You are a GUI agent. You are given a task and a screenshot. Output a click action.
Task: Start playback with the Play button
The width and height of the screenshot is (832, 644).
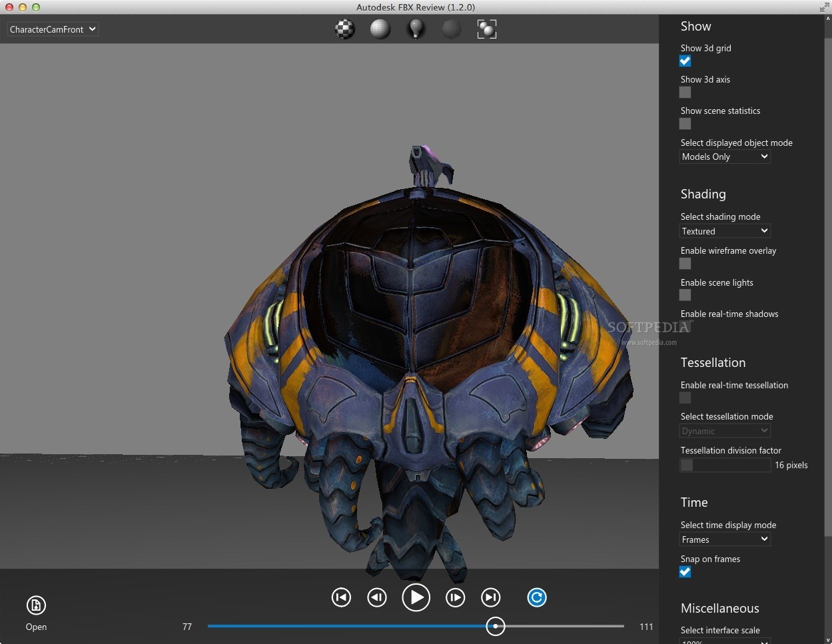point(416,597)
